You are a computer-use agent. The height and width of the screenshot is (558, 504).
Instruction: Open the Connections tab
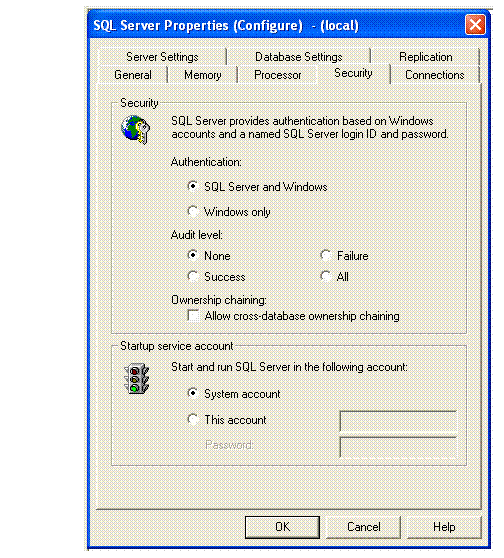(435, 75)
